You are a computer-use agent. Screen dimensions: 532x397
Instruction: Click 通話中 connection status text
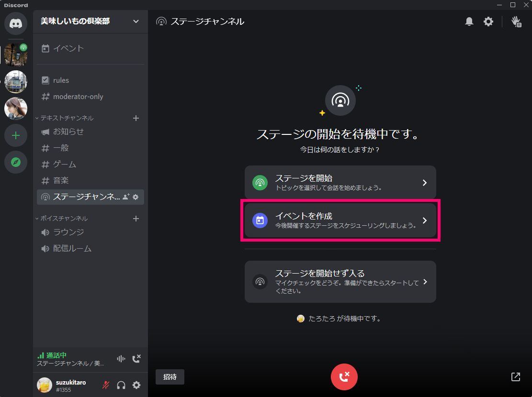57,355
